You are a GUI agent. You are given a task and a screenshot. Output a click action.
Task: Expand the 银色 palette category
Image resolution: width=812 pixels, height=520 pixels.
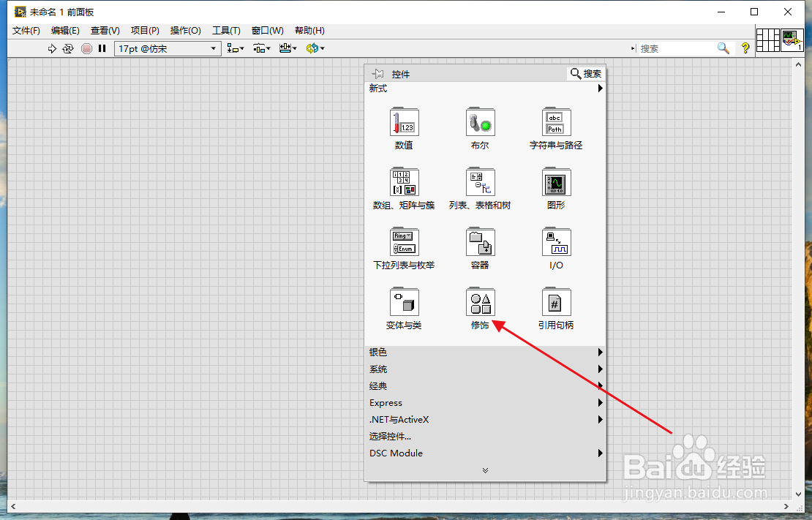pyautogui.click(x=485, y=353)
